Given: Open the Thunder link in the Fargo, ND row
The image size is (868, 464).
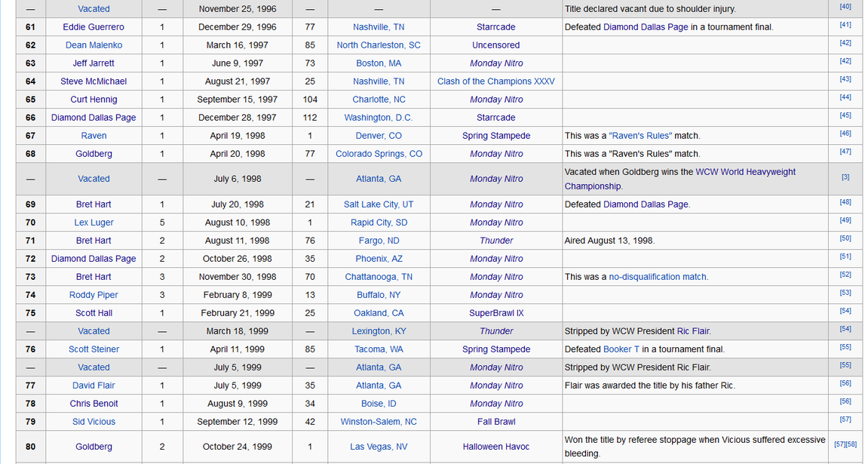Looking at the screenshot, I should coord(496,241).
